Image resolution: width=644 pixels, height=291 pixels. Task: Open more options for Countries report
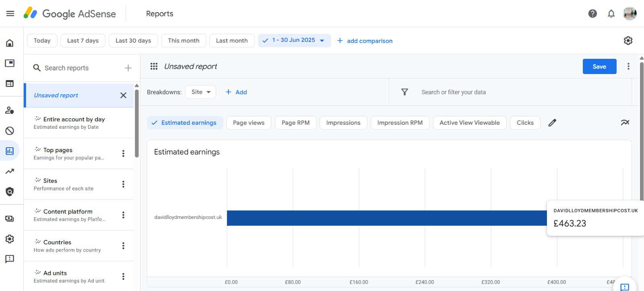[x=123, y=246]
